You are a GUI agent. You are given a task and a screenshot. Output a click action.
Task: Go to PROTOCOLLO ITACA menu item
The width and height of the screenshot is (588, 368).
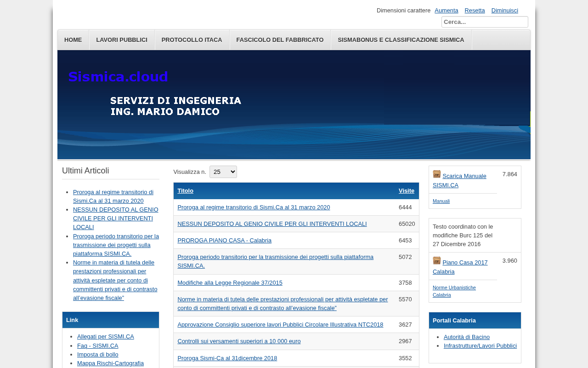192,40
